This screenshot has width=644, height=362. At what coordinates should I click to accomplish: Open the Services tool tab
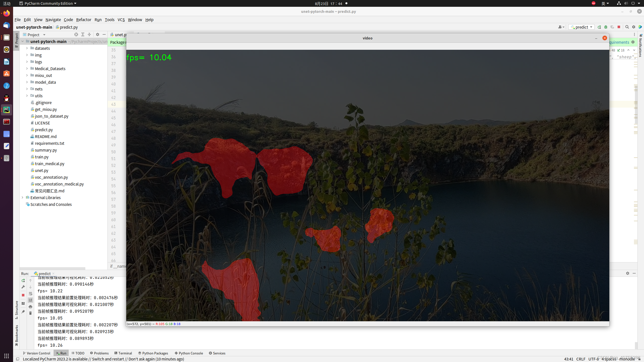tap(217, 353)
